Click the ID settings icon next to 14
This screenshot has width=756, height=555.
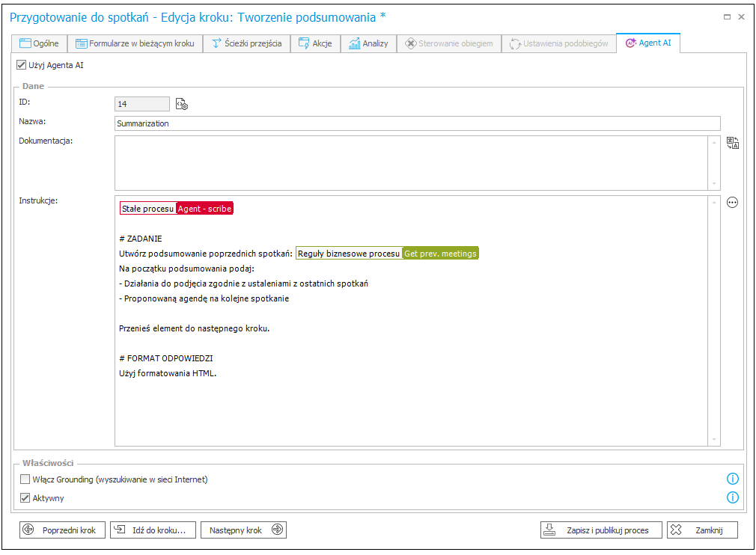tap(181, 105)
